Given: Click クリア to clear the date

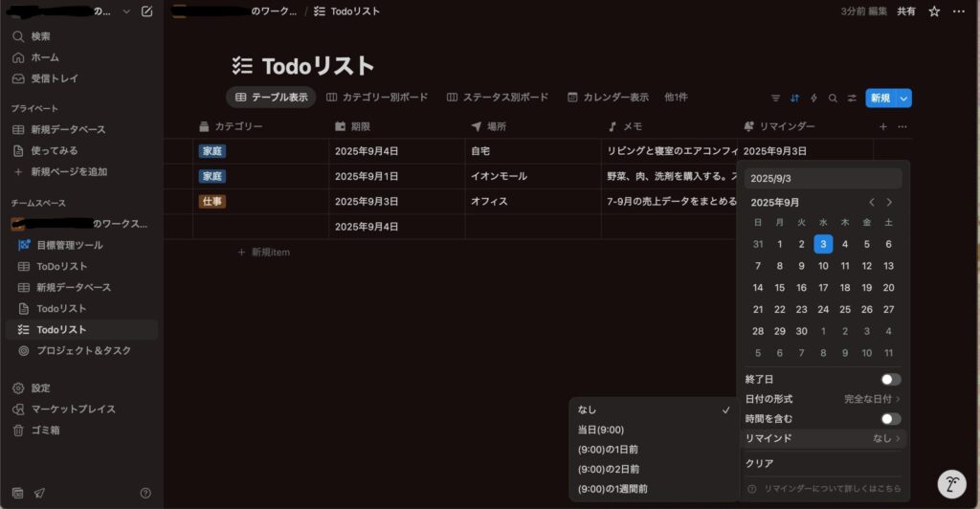Looking at the screenshot, I should pyautogui.click(x=759, y=463).
